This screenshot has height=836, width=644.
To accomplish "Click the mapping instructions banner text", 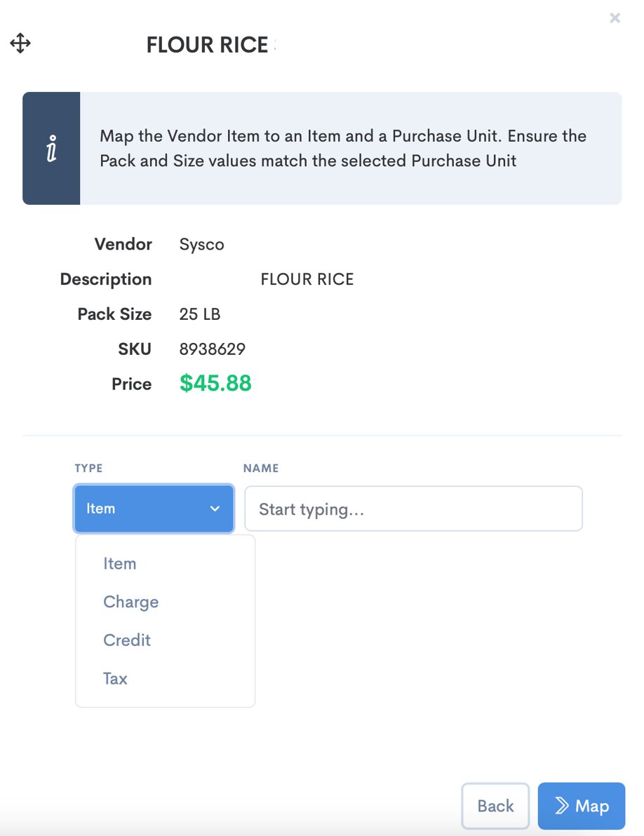I will [x=343, y=148].
